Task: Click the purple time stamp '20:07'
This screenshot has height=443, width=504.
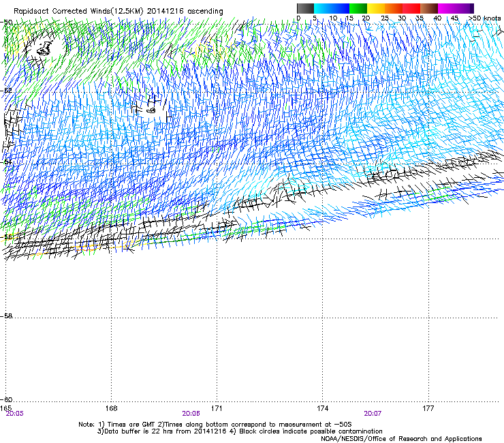Action: [373, 414]
